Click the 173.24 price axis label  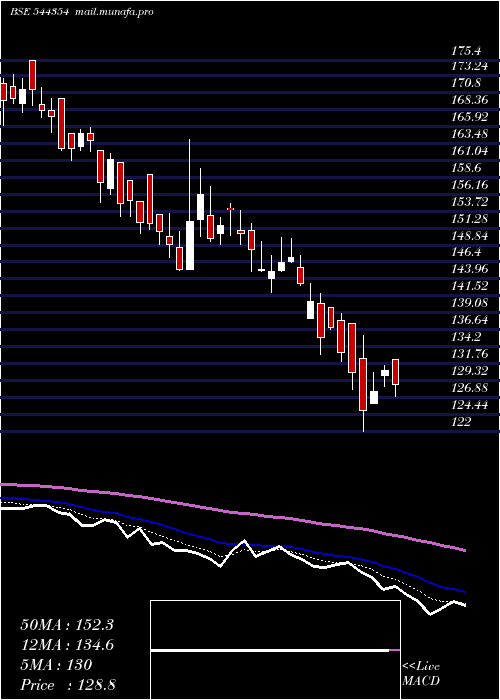(x=470, y=67)
